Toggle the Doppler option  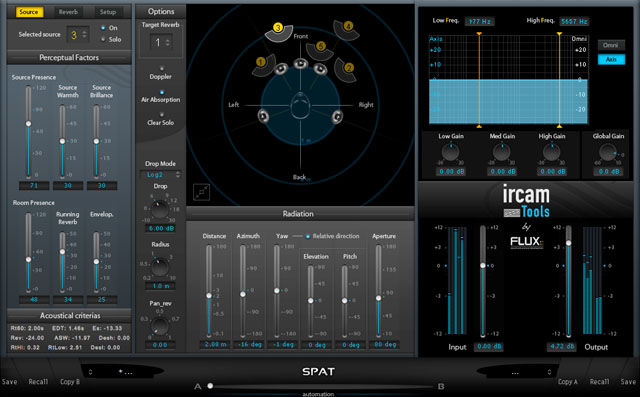click(162, 69)
